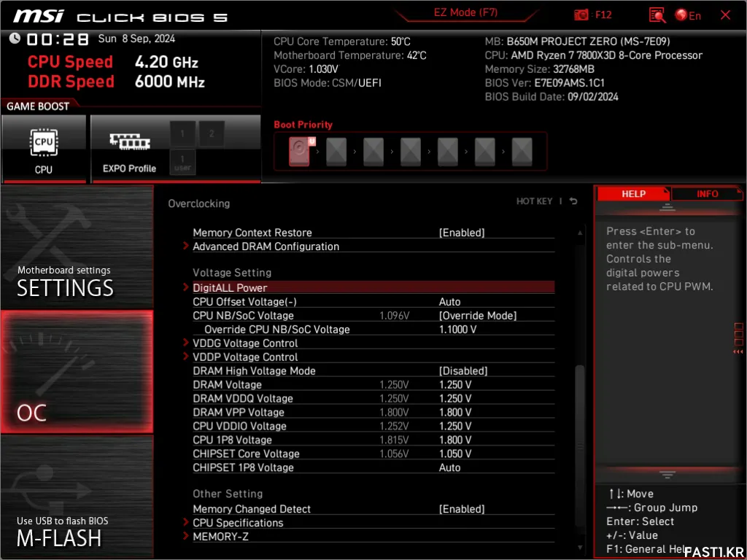Edit CPU VDDIO Voltage 1.250 V field

pyautogui.click(x=455, y=426)
